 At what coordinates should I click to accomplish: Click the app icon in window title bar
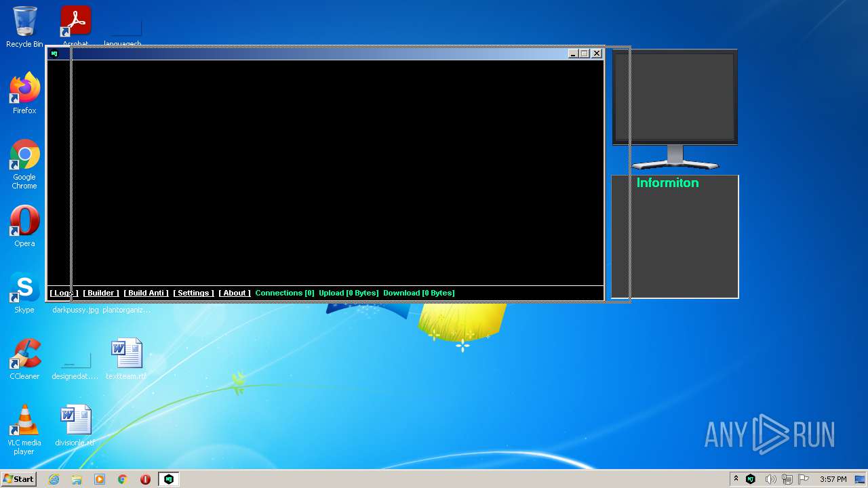coord(54,54)
